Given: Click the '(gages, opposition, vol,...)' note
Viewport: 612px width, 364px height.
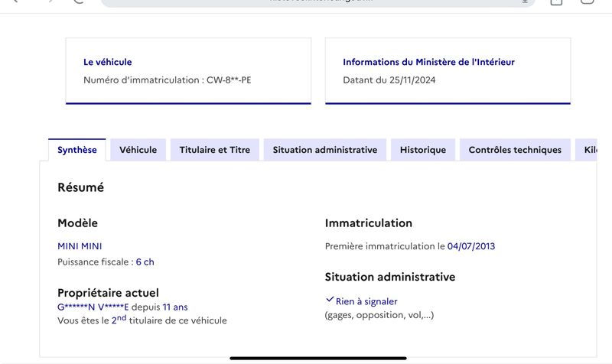Looking at the screenshot, I should (x=379, y=315).
